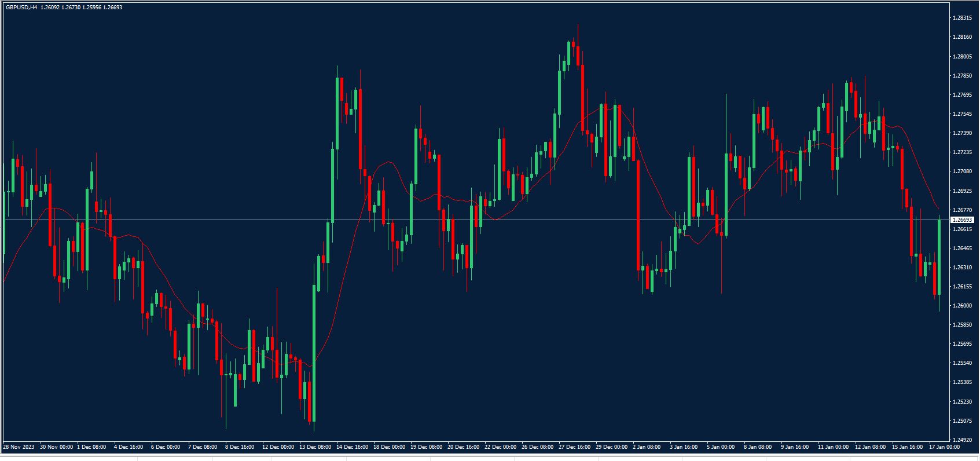Viewport: 980px width, 461px height.
Task: Click the 28 Nov 2023 date label
Action: click(19, 447)
